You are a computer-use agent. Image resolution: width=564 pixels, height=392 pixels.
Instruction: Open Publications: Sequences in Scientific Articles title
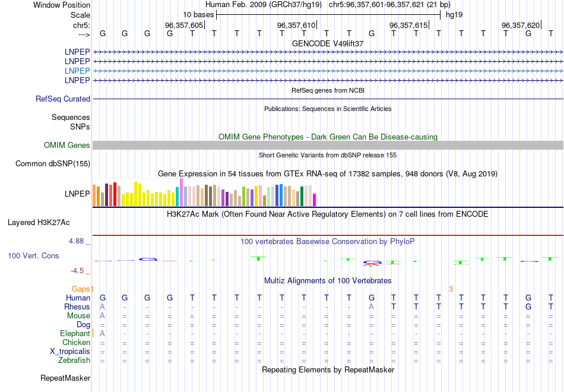click(x=328, y=109)
